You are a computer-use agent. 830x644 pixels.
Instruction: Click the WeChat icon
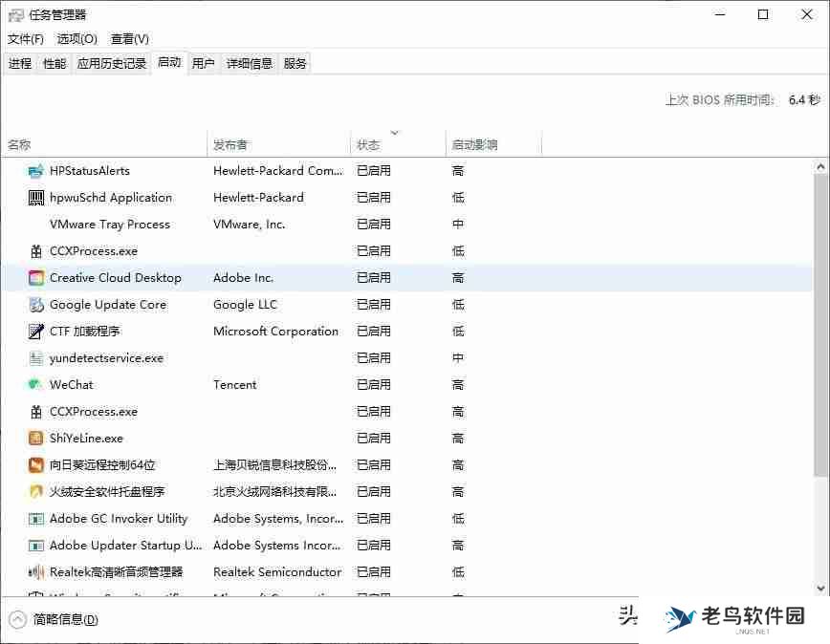(35, 384)
